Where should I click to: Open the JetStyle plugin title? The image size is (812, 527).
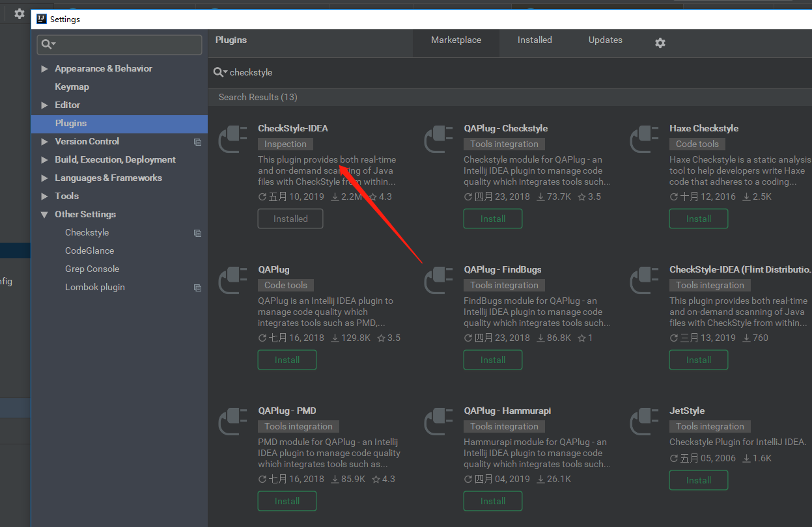point(687,411)
